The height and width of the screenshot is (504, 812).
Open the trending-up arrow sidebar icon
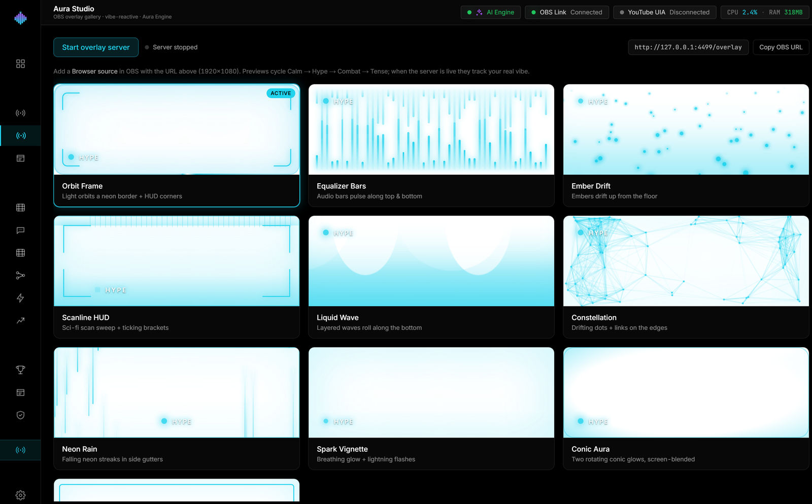point(20,320)
